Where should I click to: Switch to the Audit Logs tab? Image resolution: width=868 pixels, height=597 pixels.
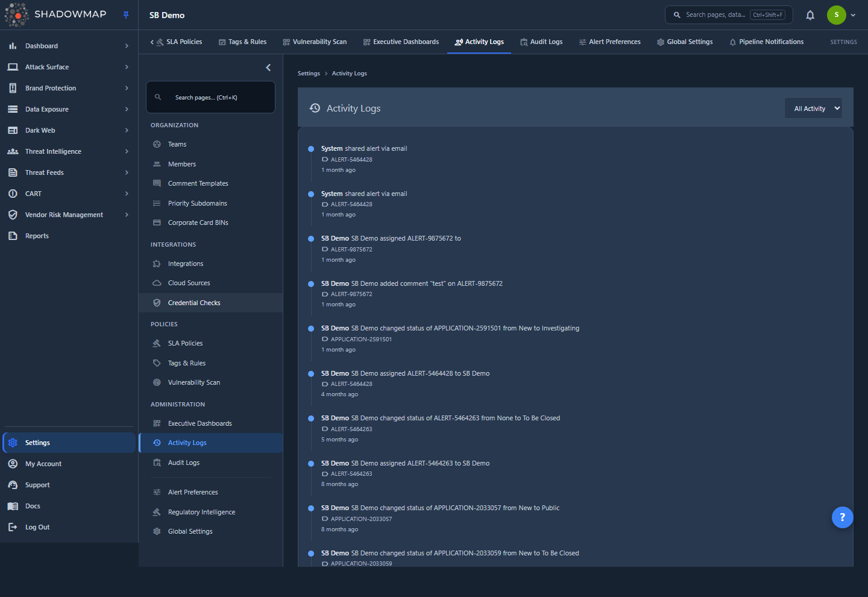pos(541,42)
